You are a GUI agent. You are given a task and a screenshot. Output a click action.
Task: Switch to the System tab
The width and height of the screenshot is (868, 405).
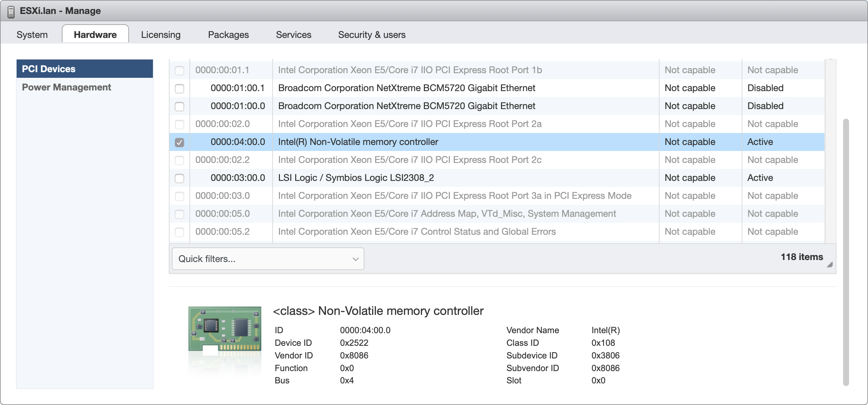[32, 34]
